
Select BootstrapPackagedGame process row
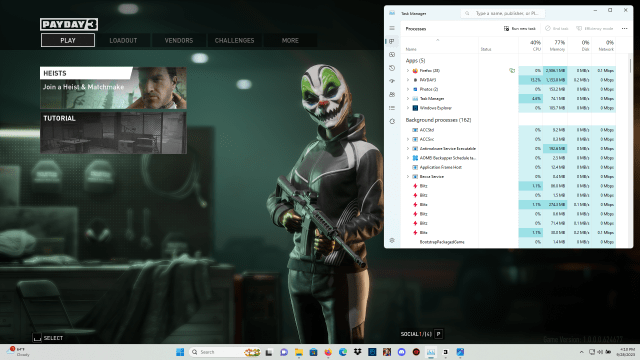[508, 242]
